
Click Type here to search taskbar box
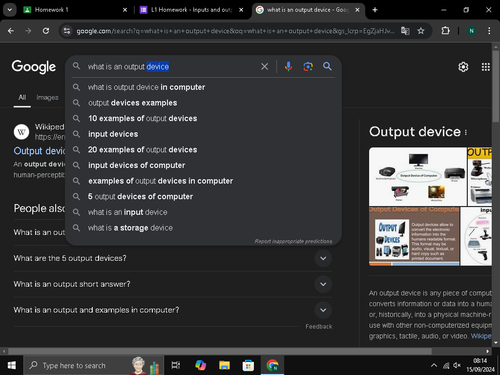tap(93, 366)
